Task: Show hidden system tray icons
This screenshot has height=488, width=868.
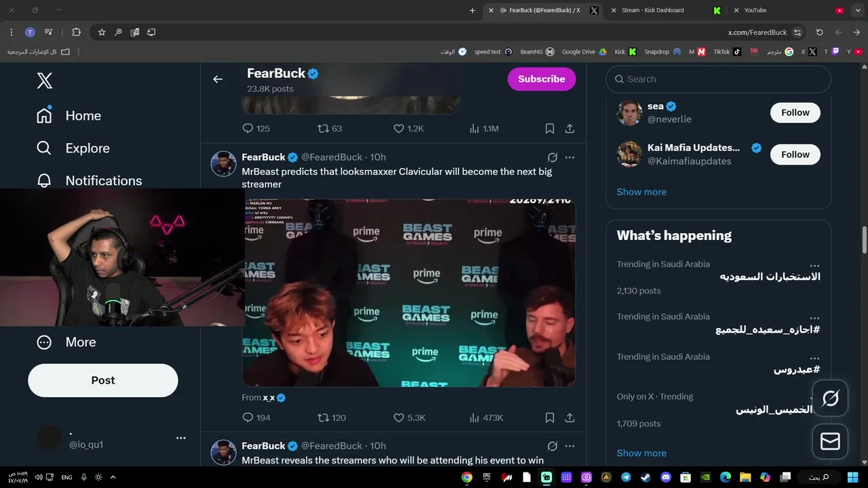Action: pyautogui.click(x=113, y=477)
